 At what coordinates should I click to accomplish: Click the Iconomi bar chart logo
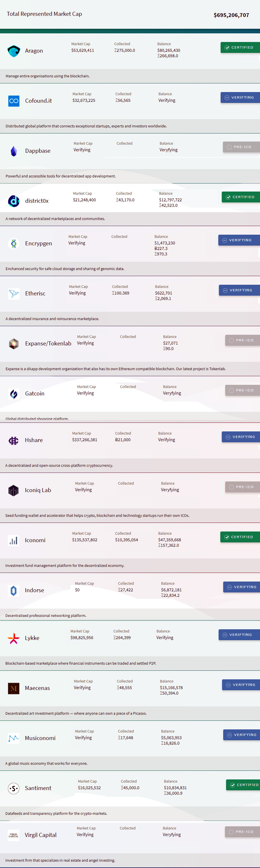(13, 540)
